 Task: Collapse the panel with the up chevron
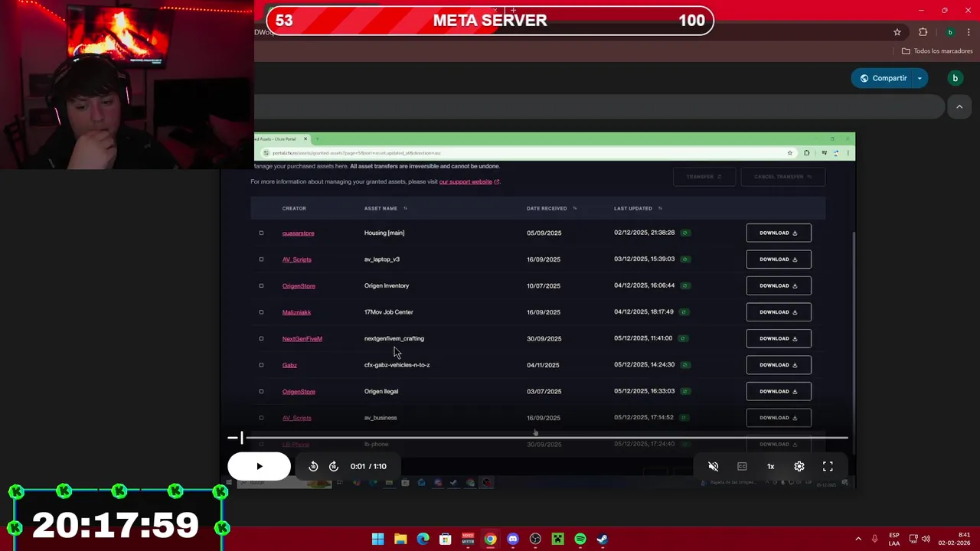point(959,107)
